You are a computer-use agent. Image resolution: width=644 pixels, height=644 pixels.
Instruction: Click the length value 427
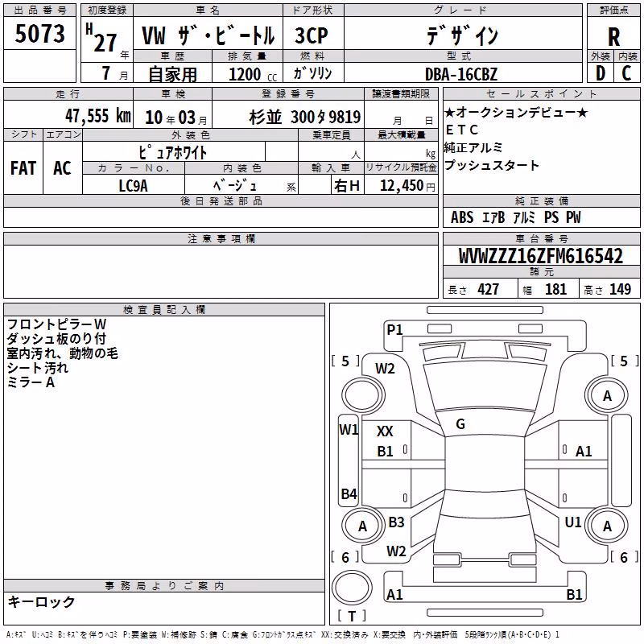click(x=489, y=289)
